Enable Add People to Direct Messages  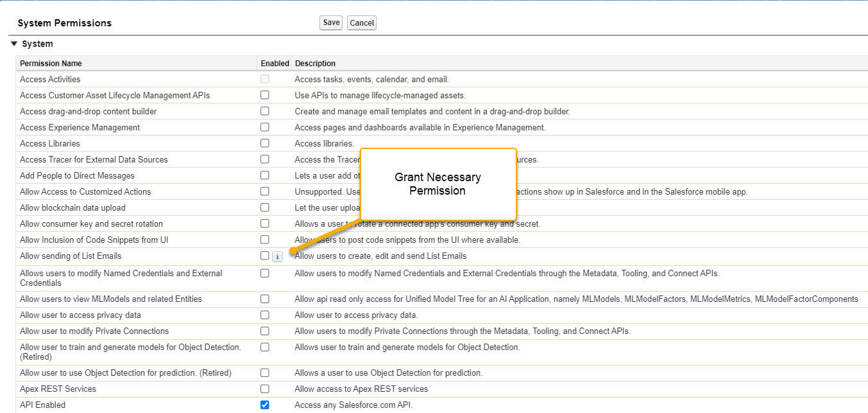coord(264,175)
